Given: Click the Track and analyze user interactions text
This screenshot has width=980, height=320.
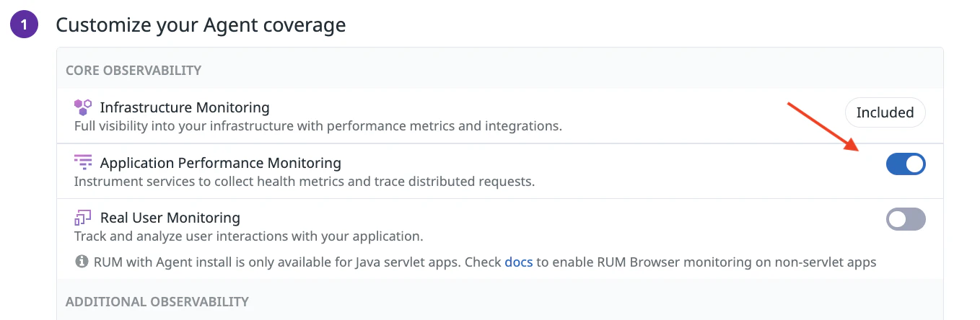Looking at the screenshot, I should (x=248, y=236).
